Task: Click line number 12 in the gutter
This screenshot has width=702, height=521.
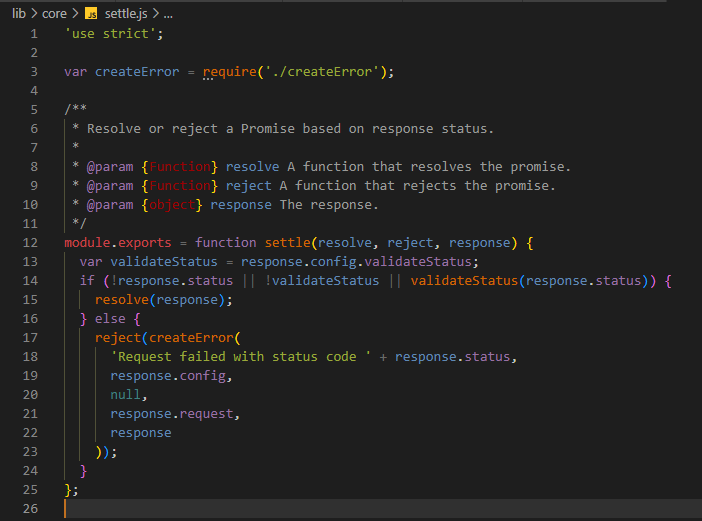Action: (x=29, y=243)
